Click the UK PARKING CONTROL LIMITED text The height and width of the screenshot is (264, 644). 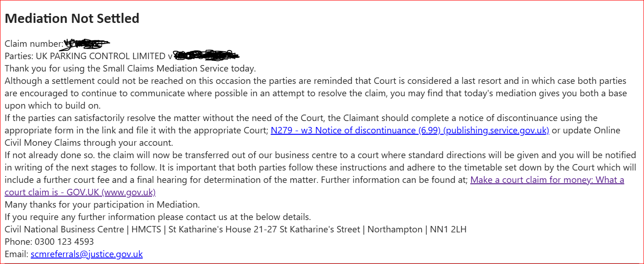coord(100,56)
